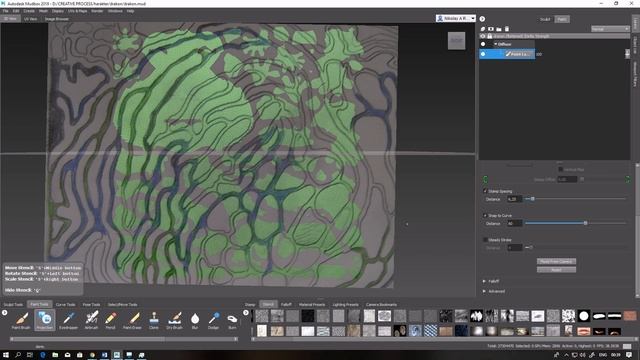This screenshot has width=640, height=360.
Task: Select the white circle stencil thumbnail
Action: point(584,316)
